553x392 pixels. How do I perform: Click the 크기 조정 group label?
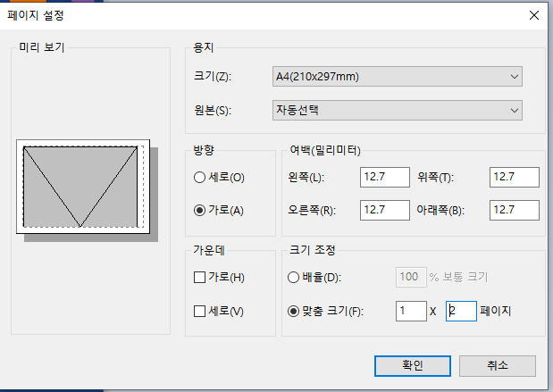[312, 250]
